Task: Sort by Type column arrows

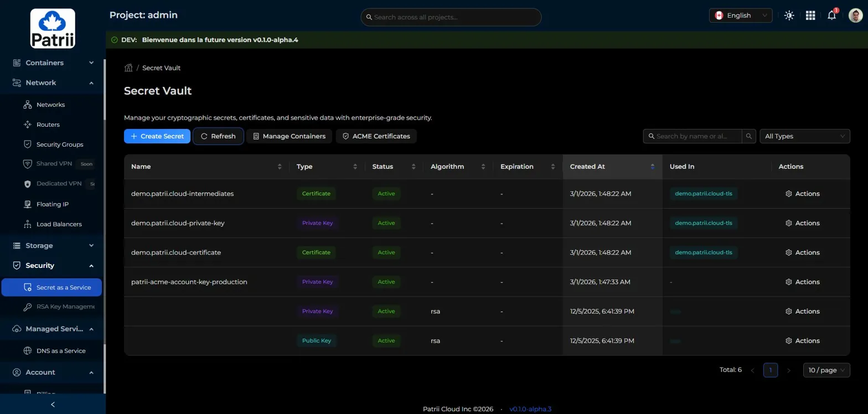Action: pos(355,167)
